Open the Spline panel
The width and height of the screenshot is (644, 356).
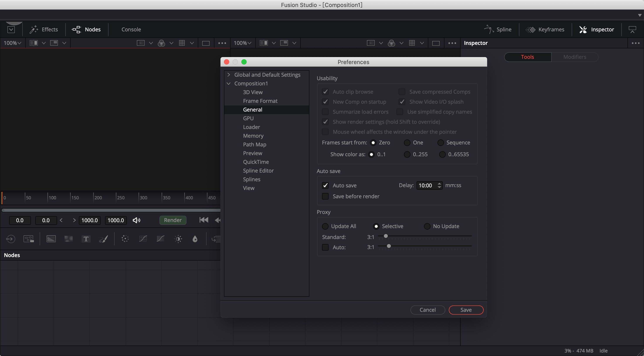point(498,29)
